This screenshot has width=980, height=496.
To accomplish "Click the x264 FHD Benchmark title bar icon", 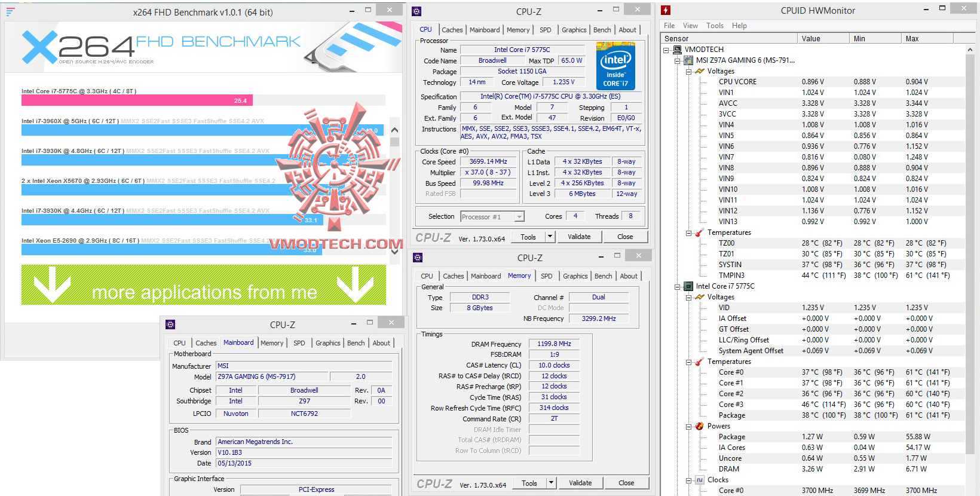I will point(10,11).
